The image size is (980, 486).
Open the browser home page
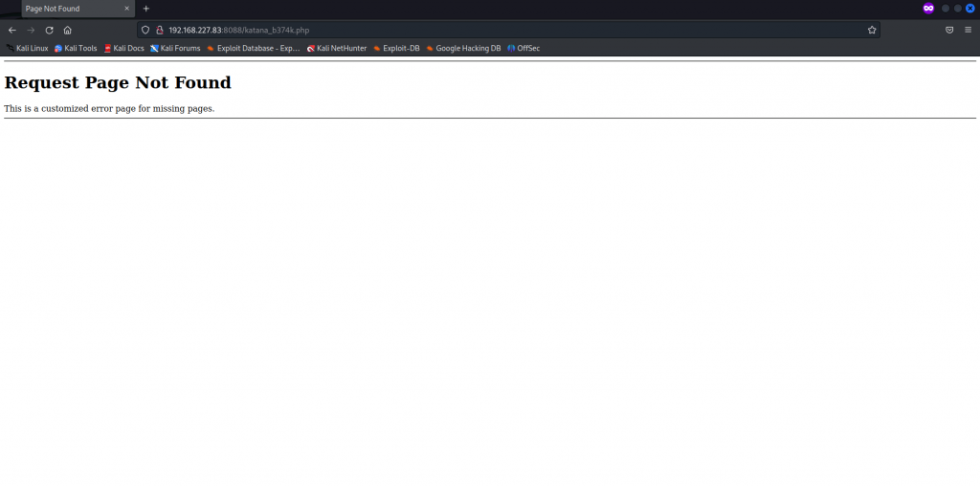click(68, 30)
